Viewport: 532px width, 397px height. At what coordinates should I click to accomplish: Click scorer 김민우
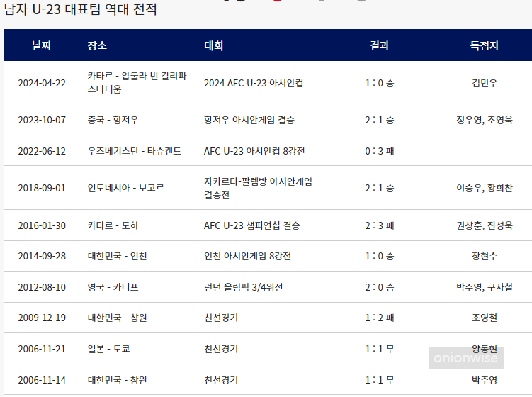coord(484,83)
